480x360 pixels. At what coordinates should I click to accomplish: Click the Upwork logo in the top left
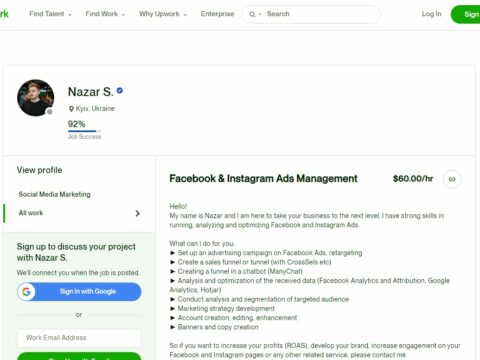[4, 14]
